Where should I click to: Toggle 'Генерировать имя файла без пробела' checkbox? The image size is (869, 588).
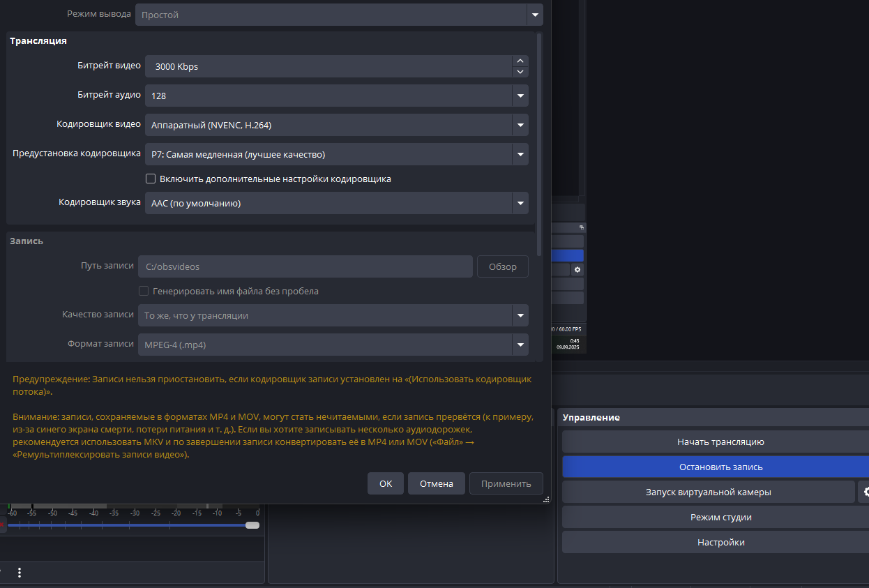(x=144, y=291)
